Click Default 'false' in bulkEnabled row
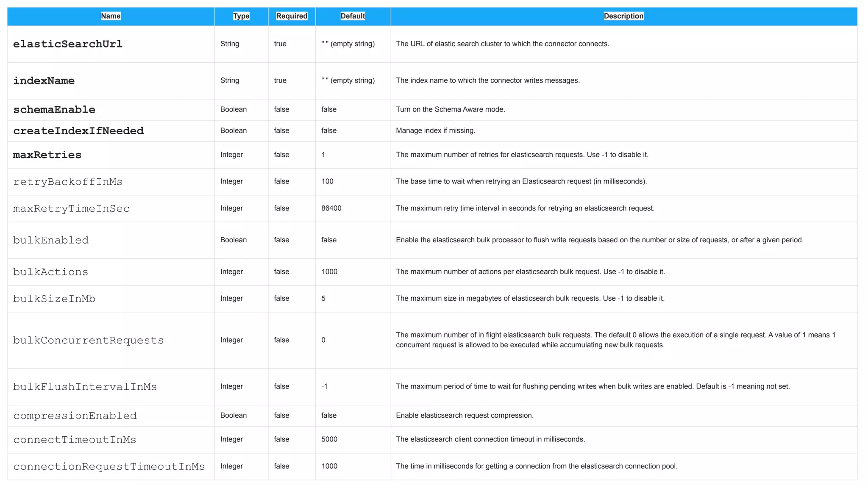This screenshot has height=488, width=868. click(x=329, y=240)
